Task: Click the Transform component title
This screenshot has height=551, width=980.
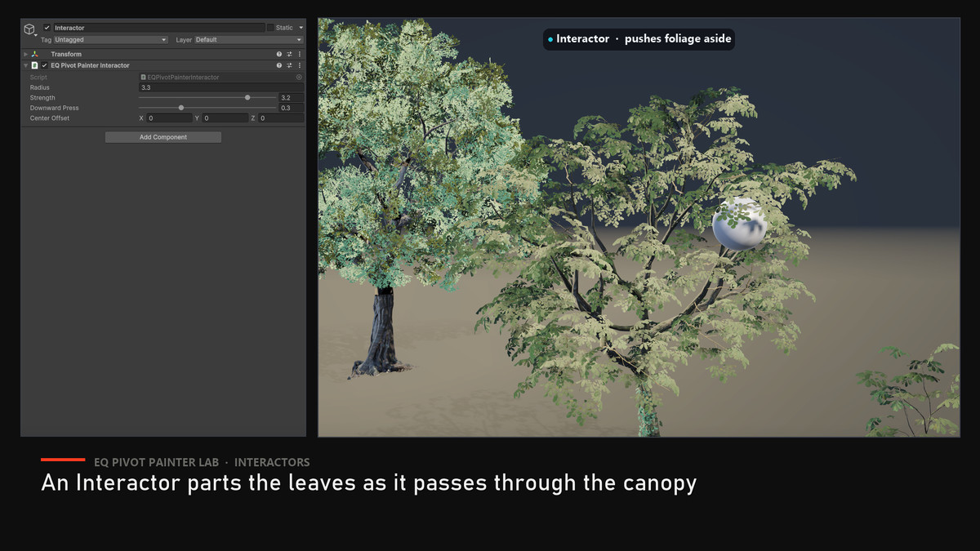Action: tap(66, 55)
